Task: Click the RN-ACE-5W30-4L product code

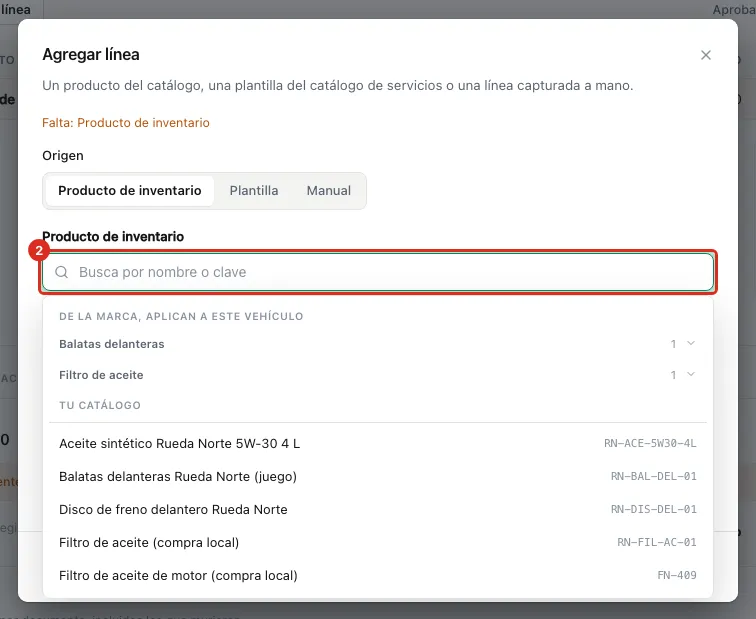Action: click(650, 444)
